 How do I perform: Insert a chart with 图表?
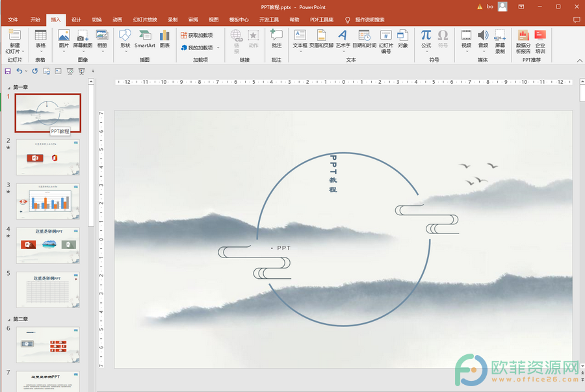point(164,40)
